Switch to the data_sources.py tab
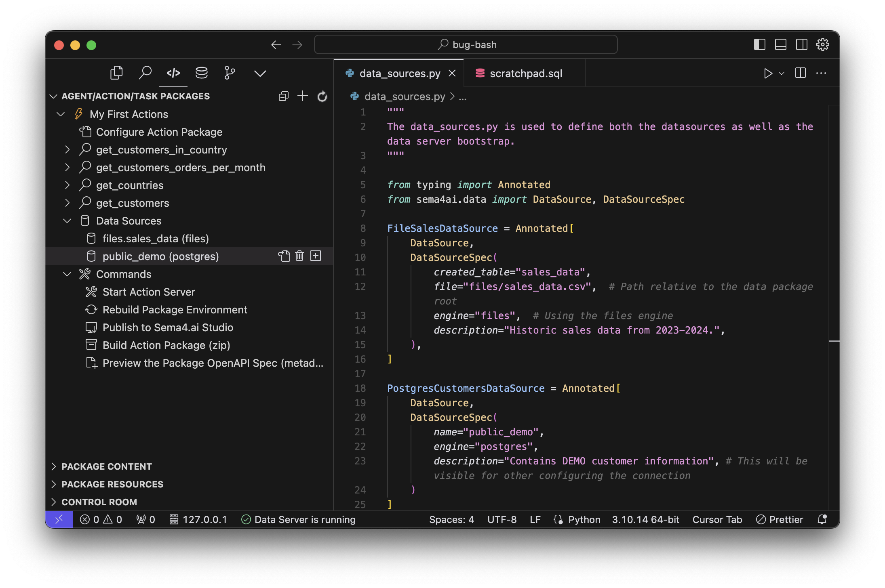 tap(400, 73)
